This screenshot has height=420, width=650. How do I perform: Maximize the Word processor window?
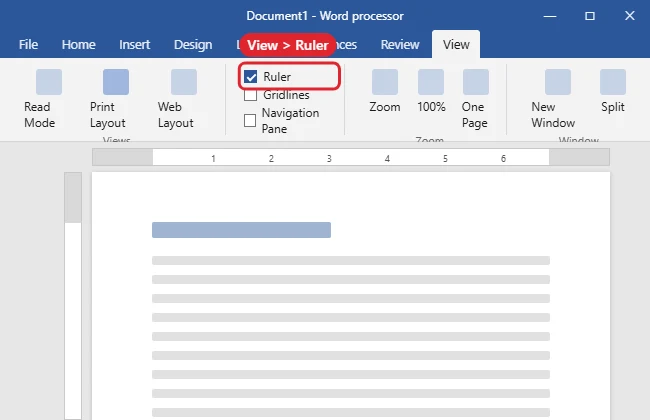tap(589, 16)
